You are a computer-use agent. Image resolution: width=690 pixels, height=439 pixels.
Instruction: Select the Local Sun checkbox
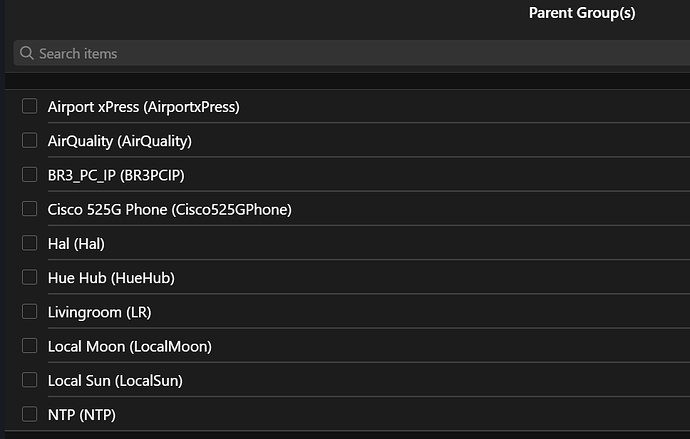coord(30,380)
